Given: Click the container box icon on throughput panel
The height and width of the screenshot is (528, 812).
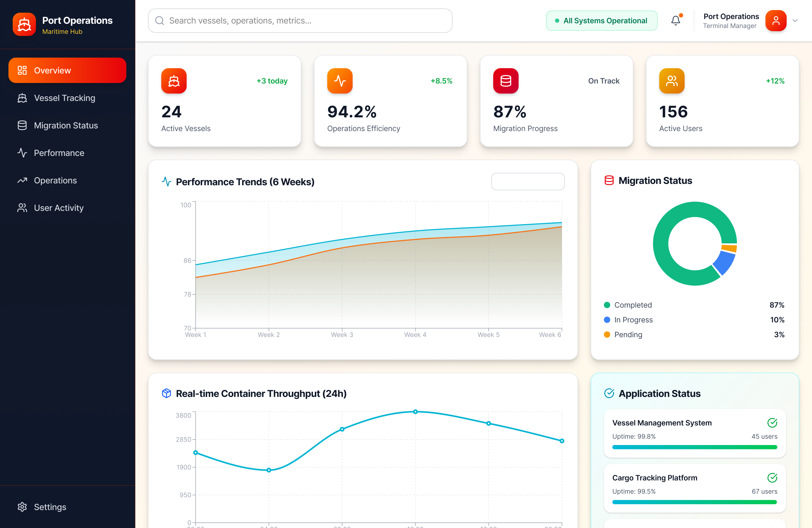Looking at the screenshot, I should coord(166,393).
